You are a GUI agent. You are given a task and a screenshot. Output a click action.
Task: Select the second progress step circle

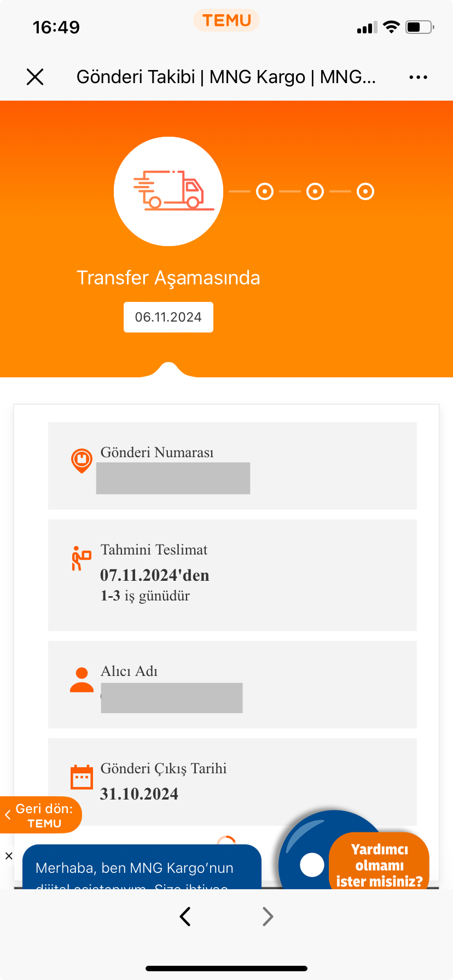[315, 191]
